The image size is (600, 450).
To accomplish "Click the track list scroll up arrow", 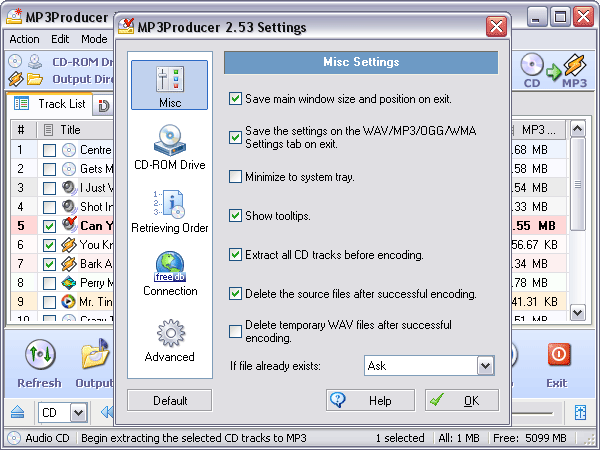I will click(x=577, y=129).
